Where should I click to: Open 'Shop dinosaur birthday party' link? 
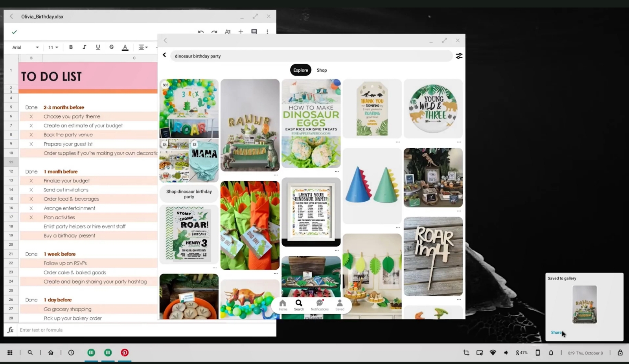[189, 194]
